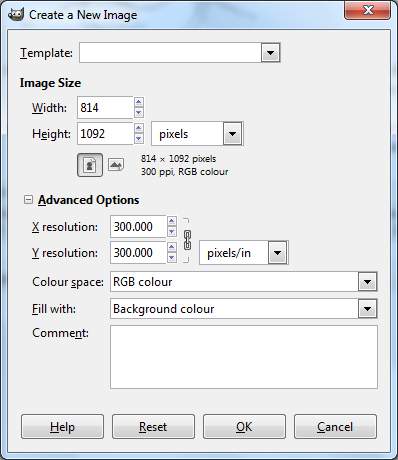This screenshot has height=460, width=398.
Task: Click the Reset button
Action: 153,427
